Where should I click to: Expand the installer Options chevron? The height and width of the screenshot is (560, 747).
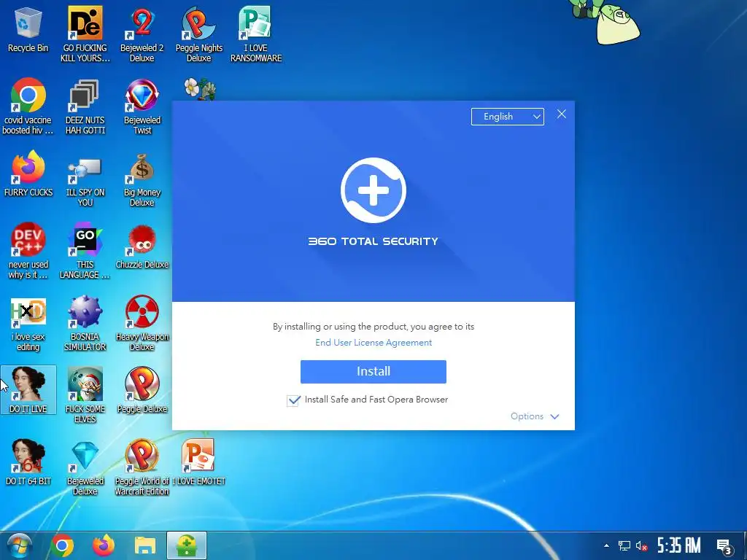coord(554,416)
